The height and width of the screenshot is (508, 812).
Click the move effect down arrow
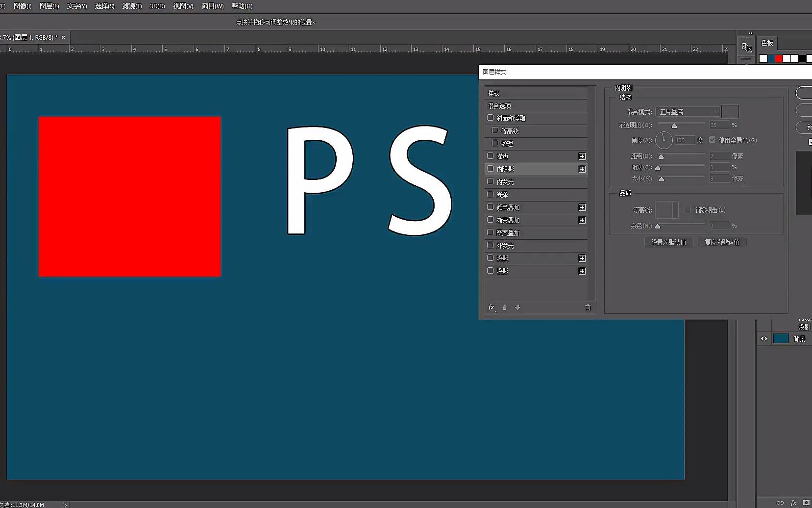pos(517,307)
